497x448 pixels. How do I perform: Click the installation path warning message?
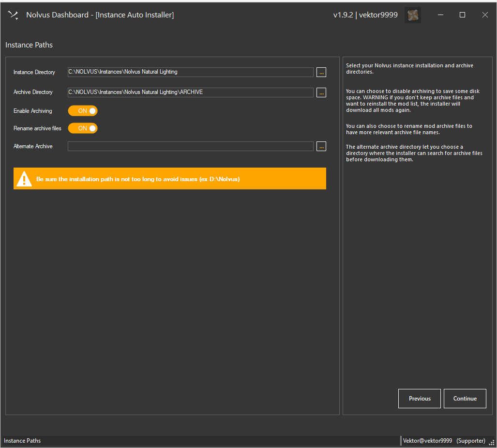[138, 179]
